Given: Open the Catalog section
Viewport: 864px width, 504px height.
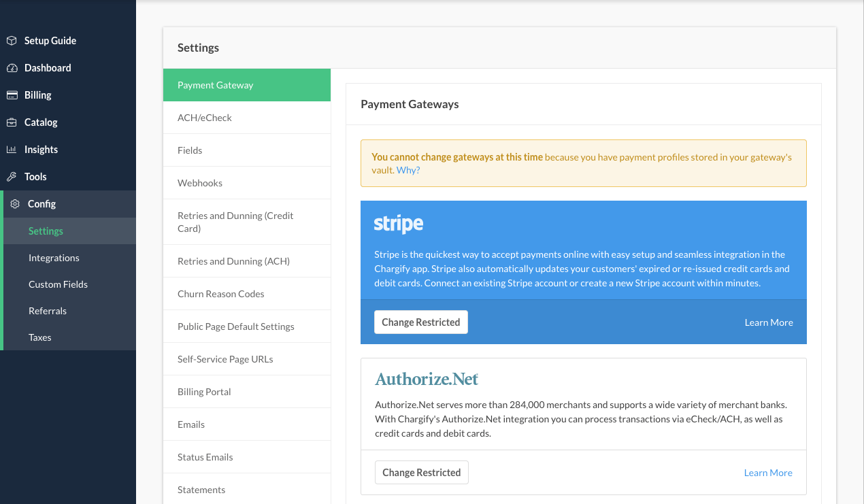Looking at the screenshot, I should click(x=68, y=122).
